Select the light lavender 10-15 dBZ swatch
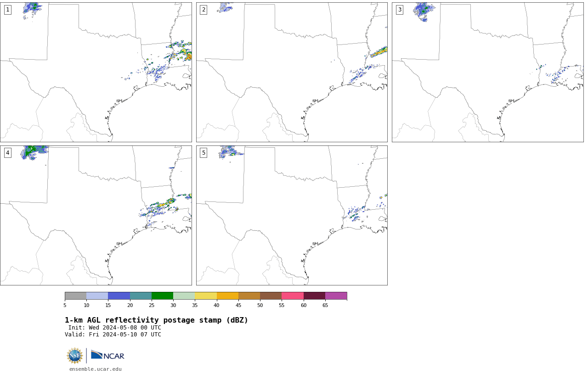This screenshot has height=374, width=588. [x=97, y=296]
